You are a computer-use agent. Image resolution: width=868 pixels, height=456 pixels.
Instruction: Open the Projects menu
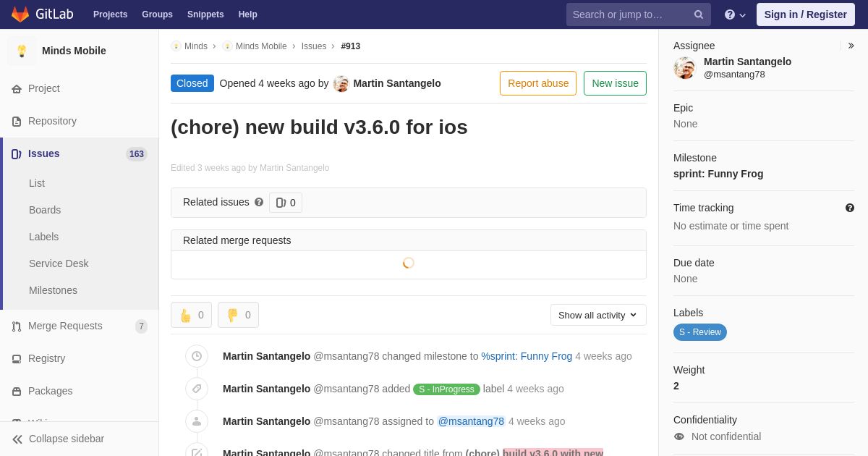coord(110,14)
